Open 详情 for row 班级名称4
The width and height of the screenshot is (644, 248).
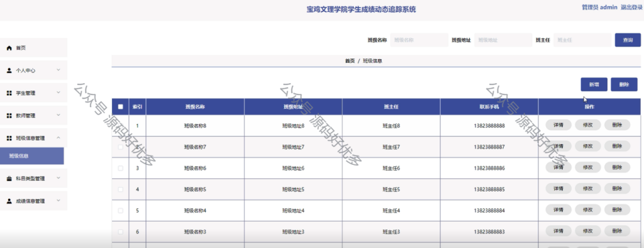pyautogui.click(x=558, y=210)
